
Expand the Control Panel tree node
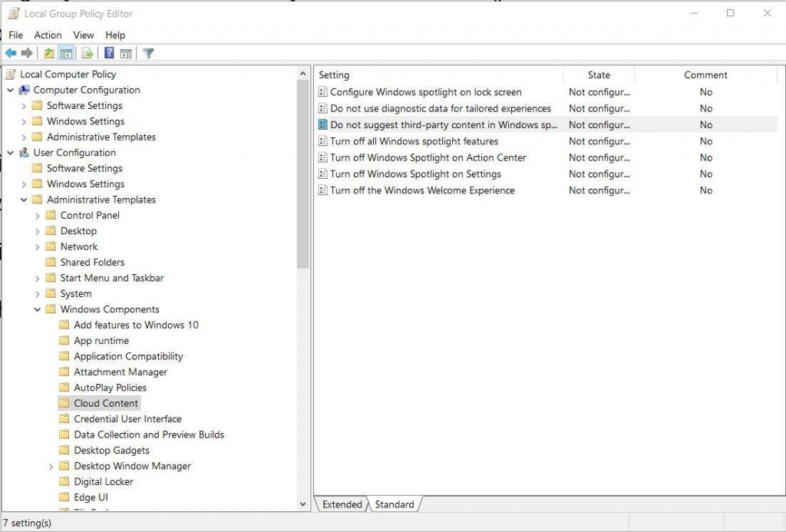(38, 215)
